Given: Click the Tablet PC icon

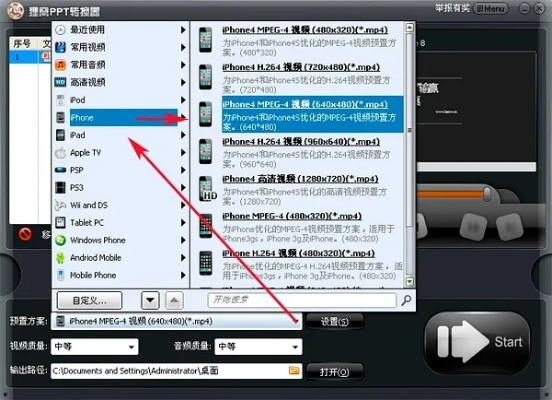Looking at the screenshot, I should point(61,223).
